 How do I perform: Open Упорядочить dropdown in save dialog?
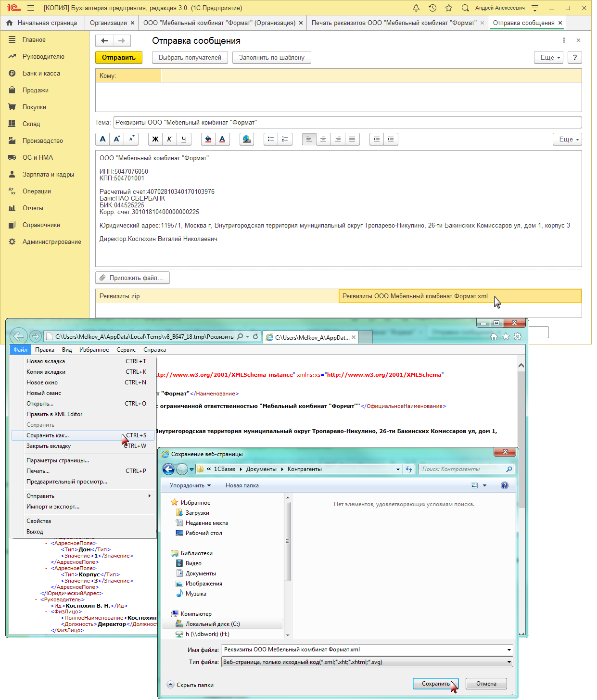pyautogui.click(x=190, y=485)
